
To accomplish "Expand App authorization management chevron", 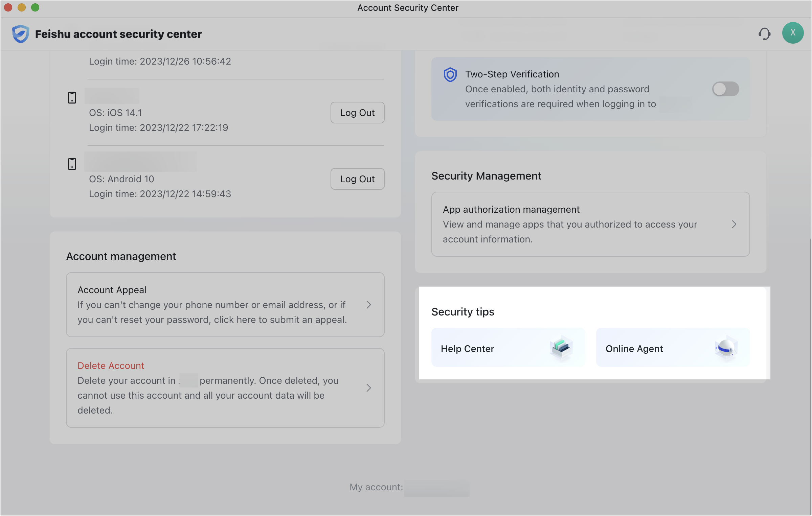I will tap(734, 224).
